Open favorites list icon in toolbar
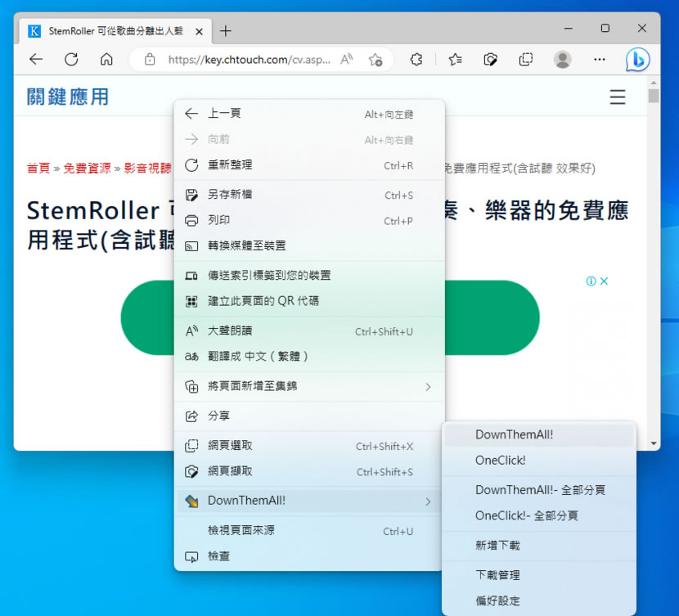The image size is (679, 616). pyautogui.click(x=455, y=59)
